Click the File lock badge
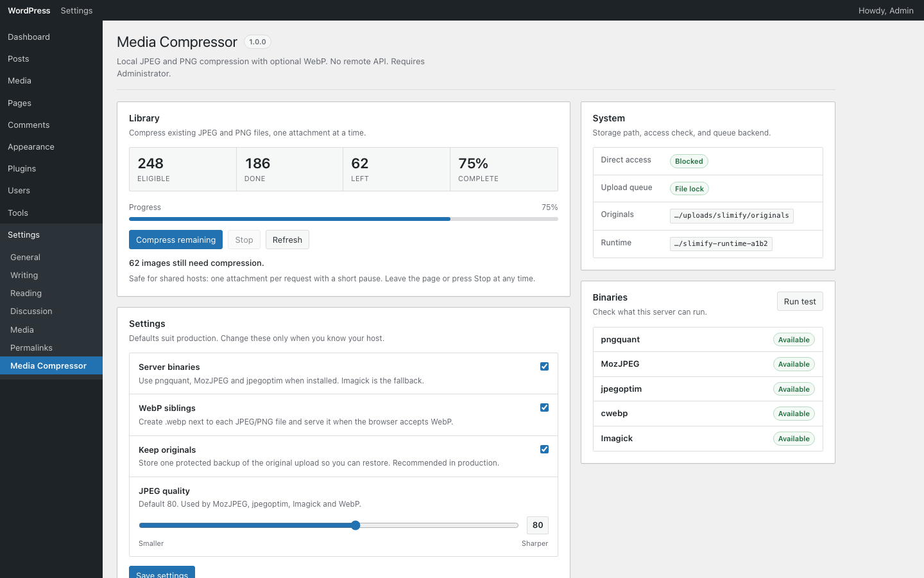 [689, 189]
